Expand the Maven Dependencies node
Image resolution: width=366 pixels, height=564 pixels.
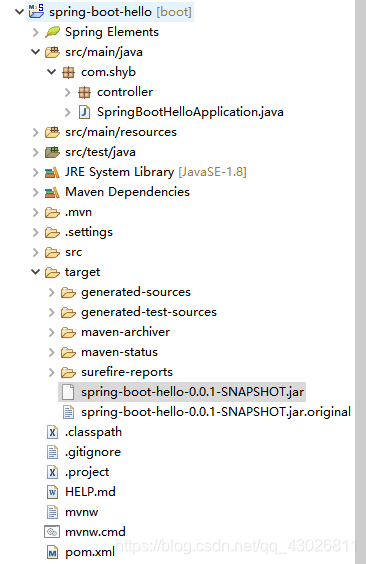(36, 193)
